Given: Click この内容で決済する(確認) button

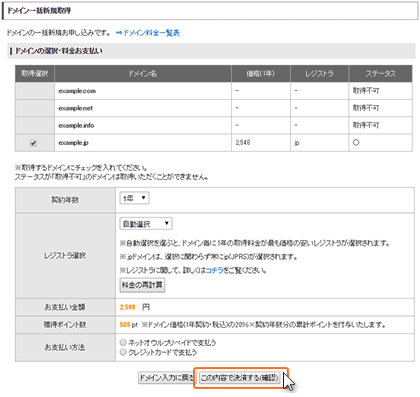Looking at the screenshot, I should pyautogui.click(x=239, y=378).
